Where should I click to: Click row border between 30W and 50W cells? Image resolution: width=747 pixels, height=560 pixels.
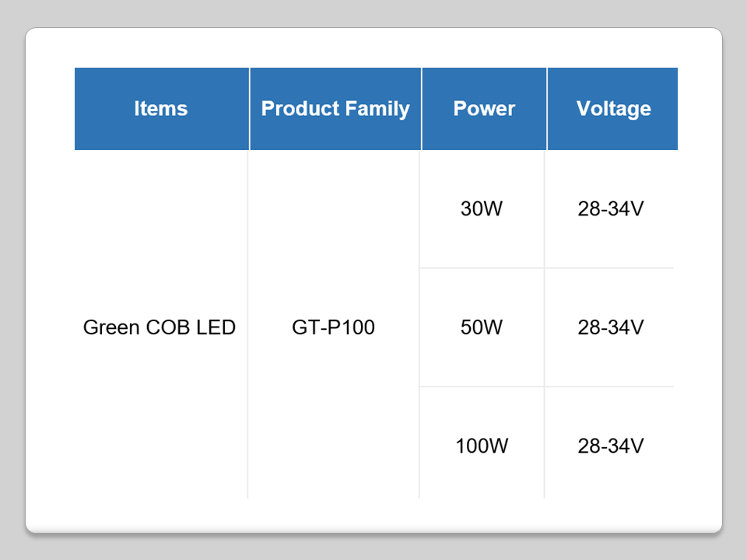tap(482, 268)
